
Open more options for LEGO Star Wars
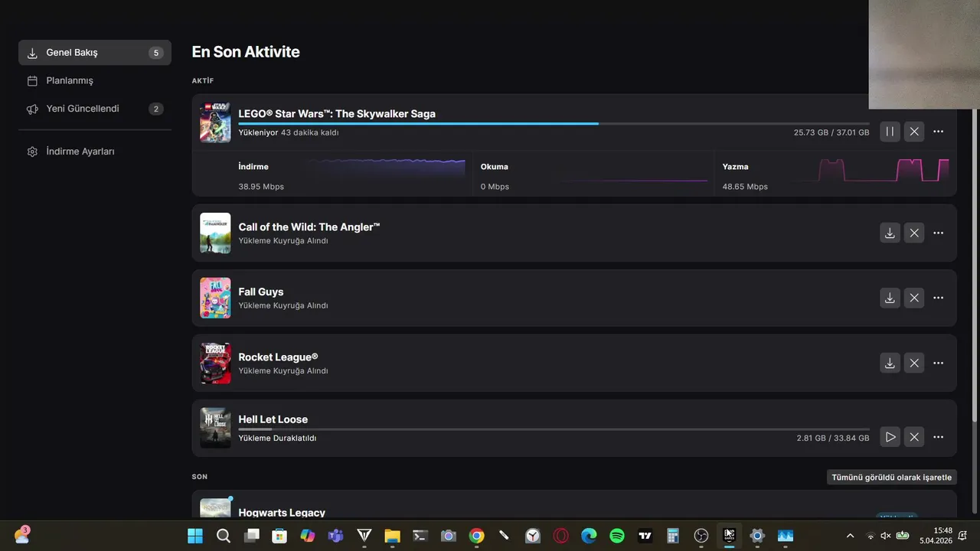[x=939, y=132]
